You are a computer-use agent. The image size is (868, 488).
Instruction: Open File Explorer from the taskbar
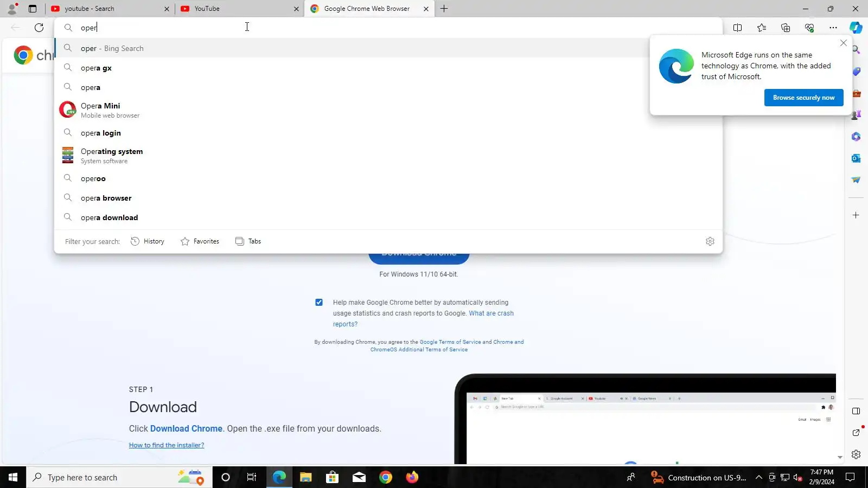pyautogui.click(x=305, y=477)
